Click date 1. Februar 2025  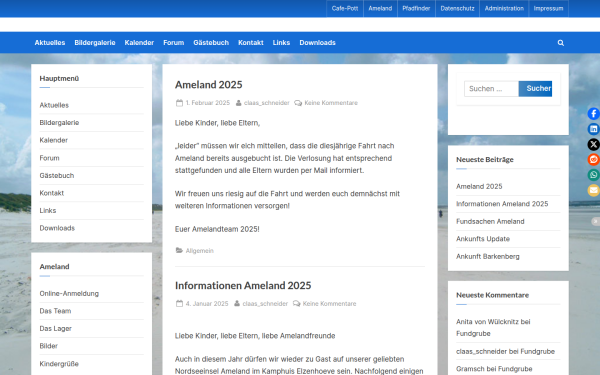208,103
